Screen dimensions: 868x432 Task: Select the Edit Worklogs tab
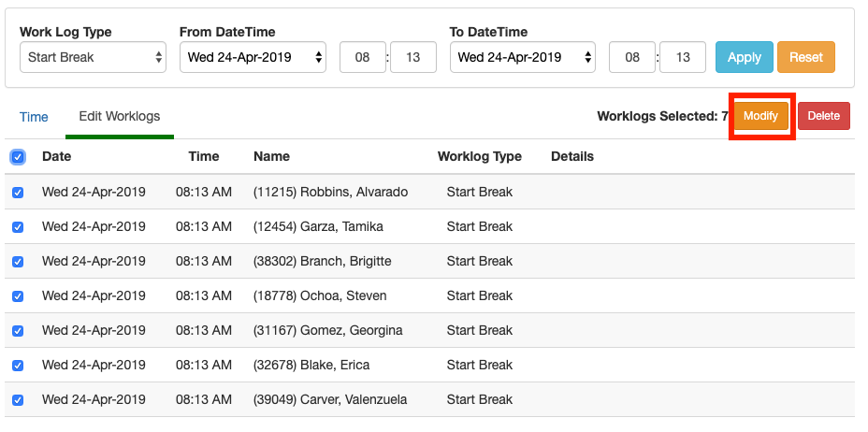click(120, 117)
